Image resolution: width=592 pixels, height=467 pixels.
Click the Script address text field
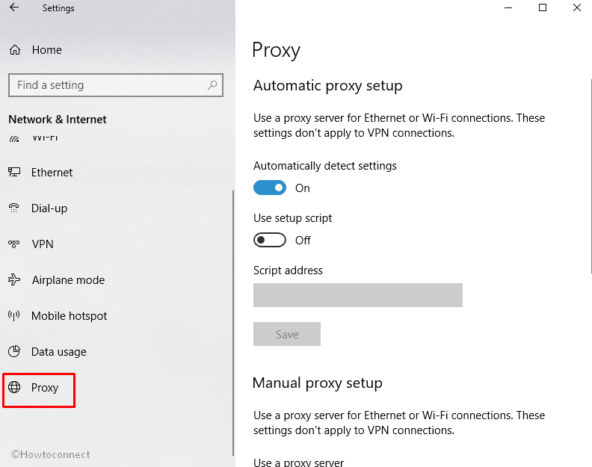[x=358, y=295]
